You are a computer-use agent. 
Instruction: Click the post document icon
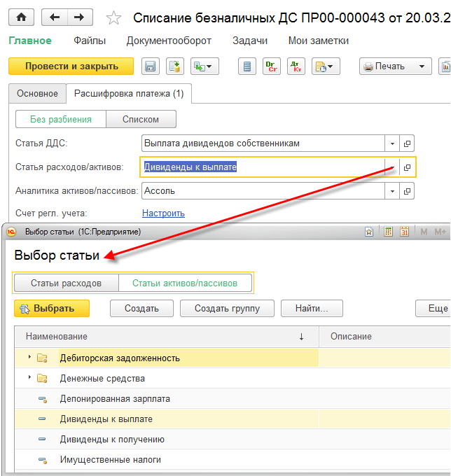coord(174,66)
